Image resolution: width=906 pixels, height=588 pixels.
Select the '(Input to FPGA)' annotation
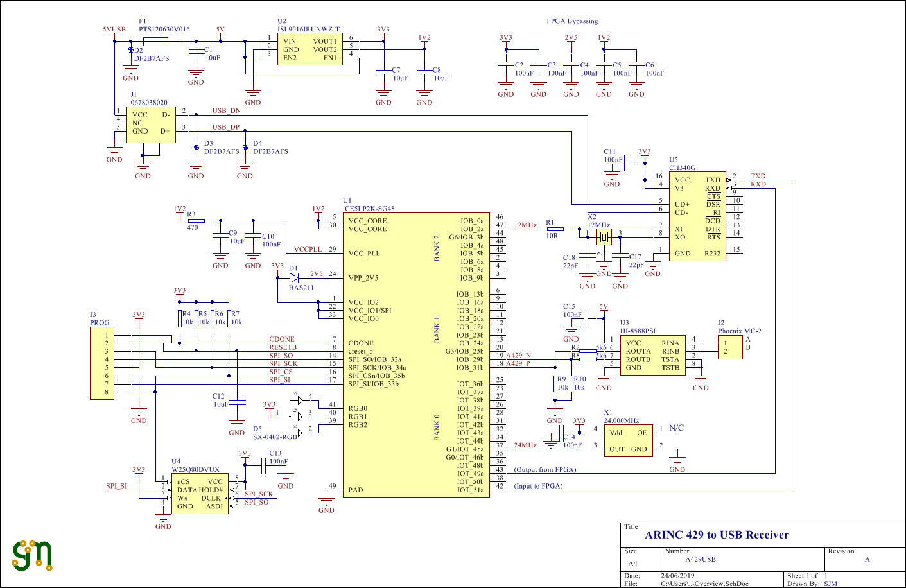pyautogui.click(x=538, y=486)
